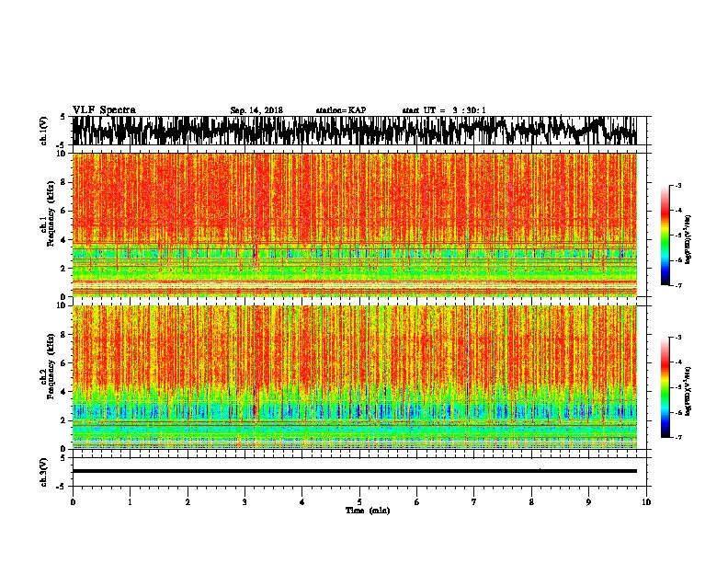Click the time axis tick label "8"

[531, 502]
